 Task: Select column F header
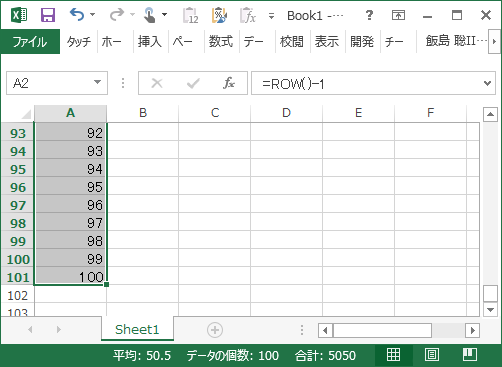coord(430,113)
